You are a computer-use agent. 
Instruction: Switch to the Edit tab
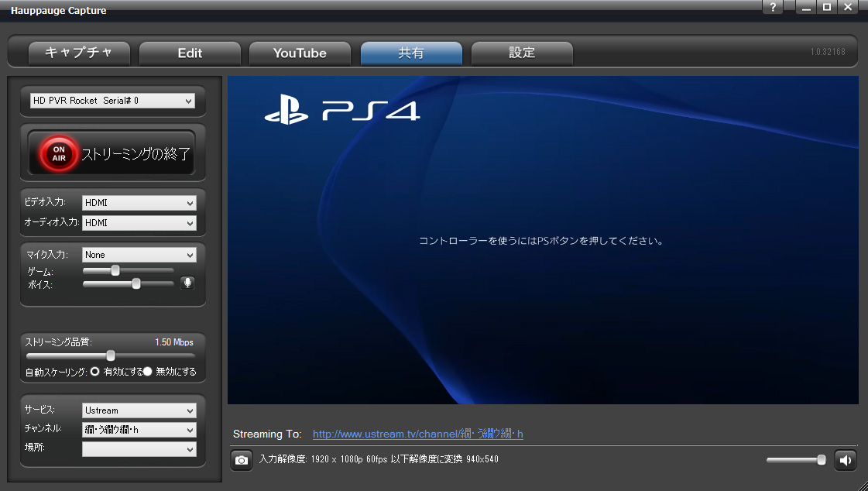(x=190, y=53)
